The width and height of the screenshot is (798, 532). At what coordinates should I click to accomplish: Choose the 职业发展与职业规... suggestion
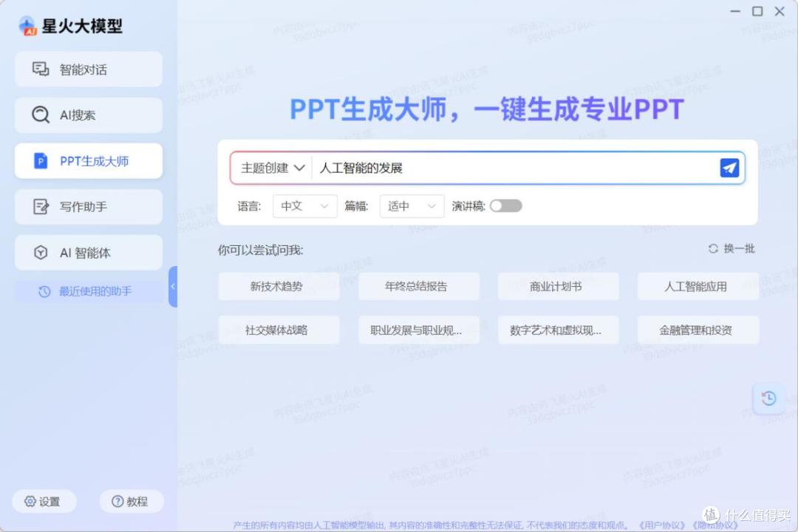(419, 330)
